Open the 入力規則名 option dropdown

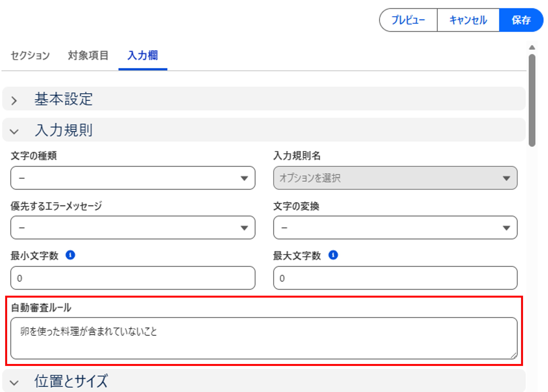[x=395, y=178]
